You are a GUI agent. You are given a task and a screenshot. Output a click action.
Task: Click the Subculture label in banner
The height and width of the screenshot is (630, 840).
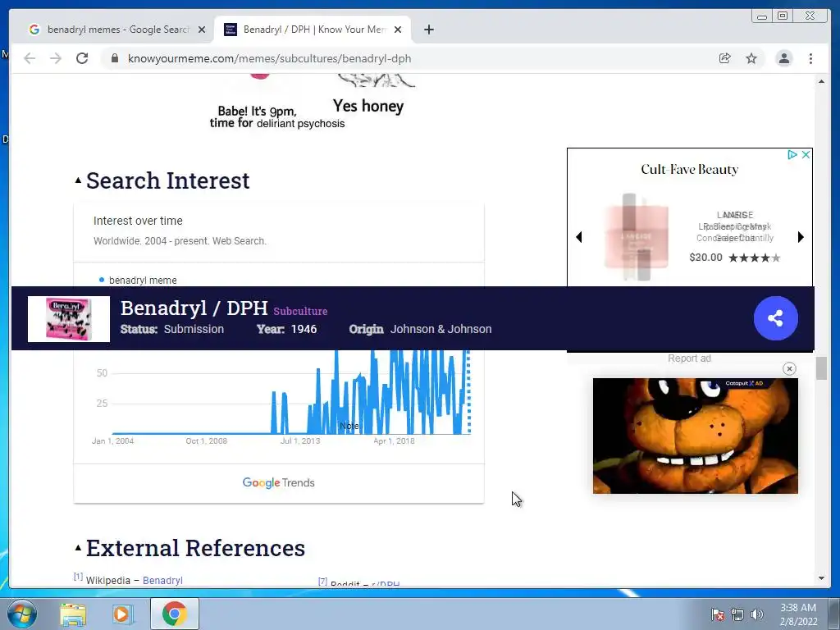click(x=300, y=311)
